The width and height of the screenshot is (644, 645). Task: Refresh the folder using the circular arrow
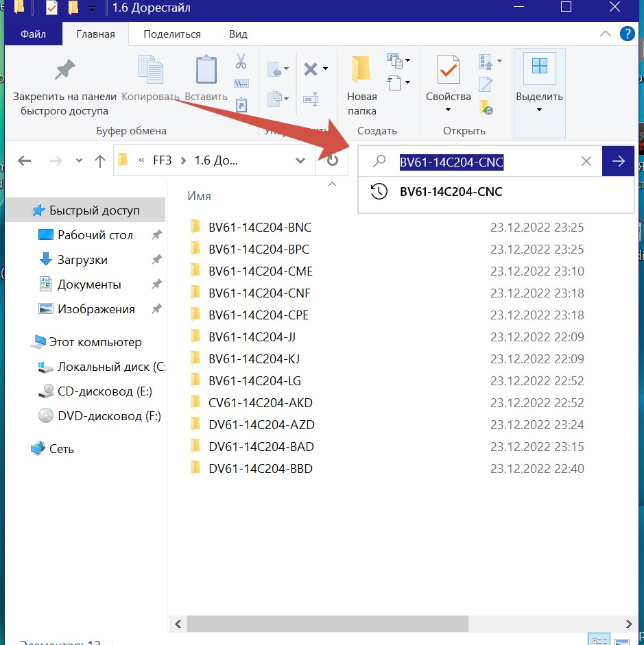click(x=333, y=161)
